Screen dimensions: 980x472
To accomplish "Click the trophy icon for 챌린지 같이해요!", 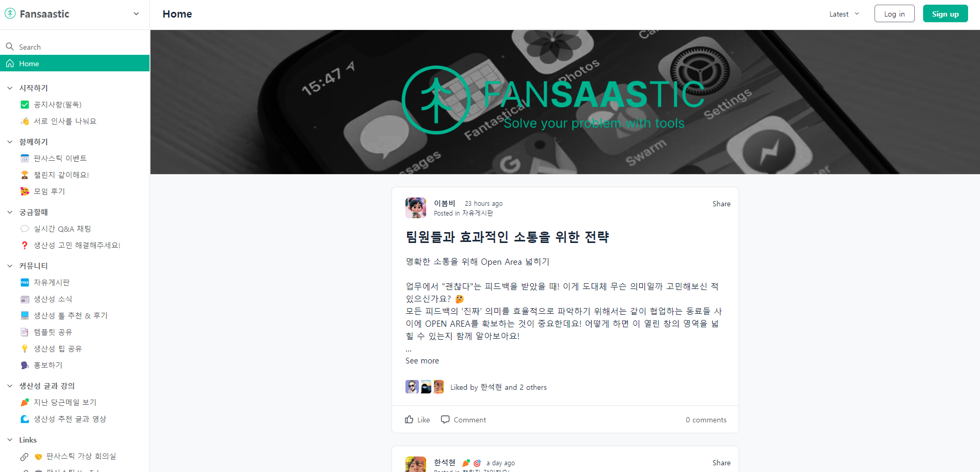I will (x=24, y=175).
